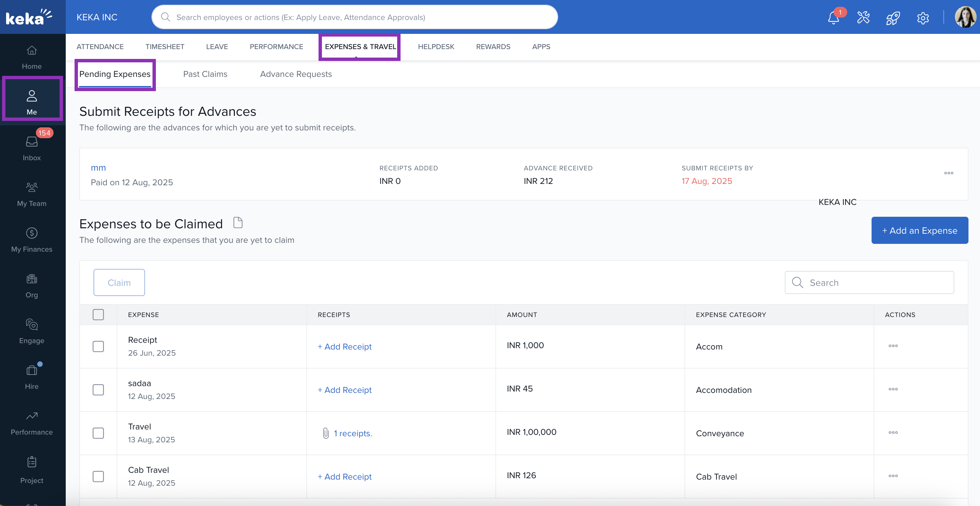Open the notifications bell icon
Image resolution: width=980 pixels, height=506 pixels.
[833, 18]
